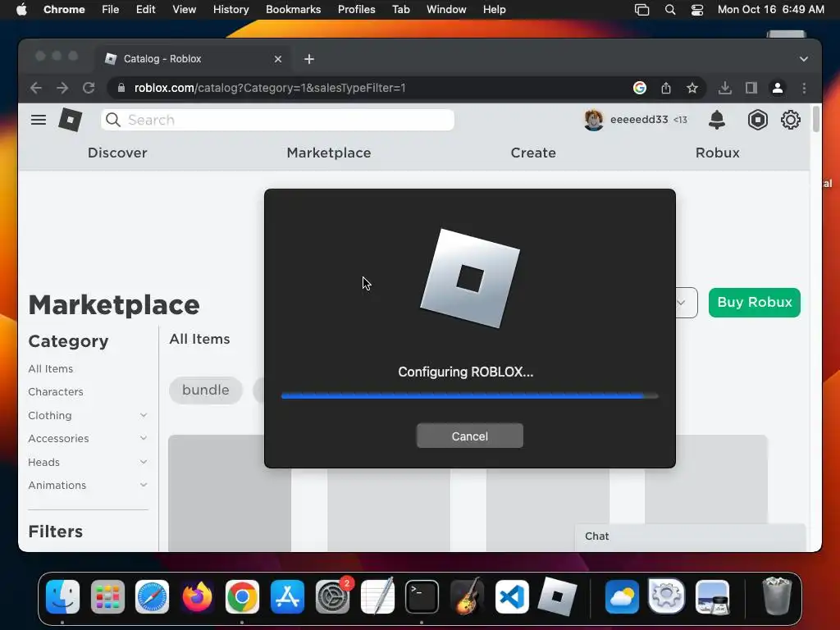The height and width of the screenshot is (630, 840).
Task: Click the address bar URL
Action: [x=269, y=88]
